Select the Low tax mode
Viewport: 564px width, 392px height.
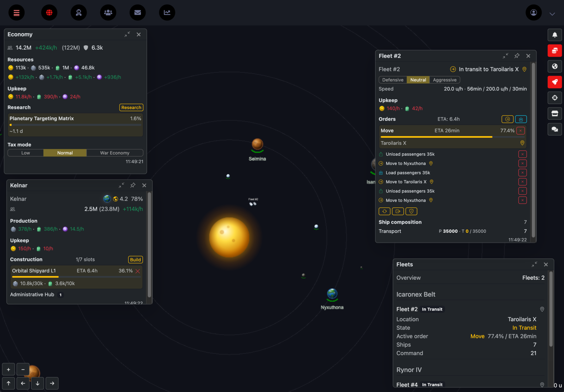[26, 153]
